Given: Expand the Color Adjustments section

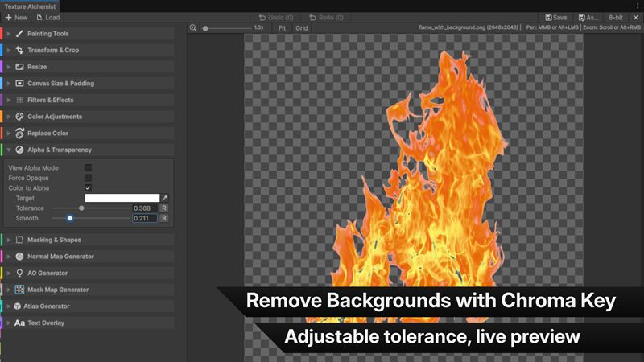Looking at the screenshot, I should coord(9,117).
